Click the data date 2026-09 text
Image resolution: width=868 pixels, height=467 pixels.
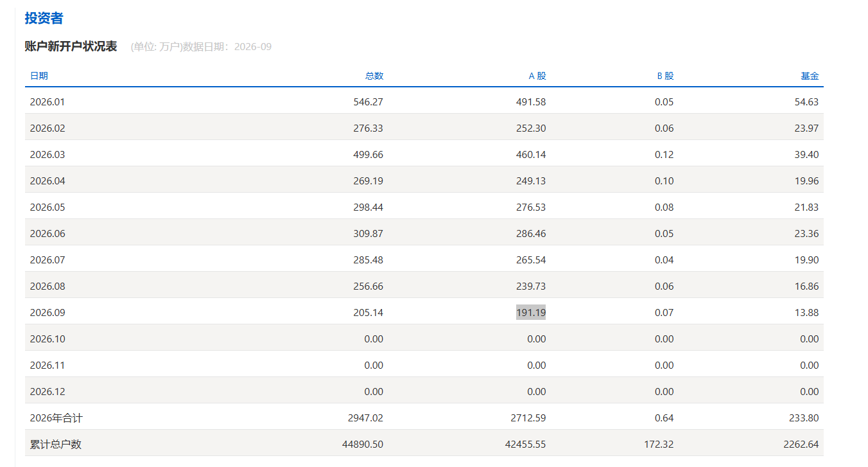(253, 47)
